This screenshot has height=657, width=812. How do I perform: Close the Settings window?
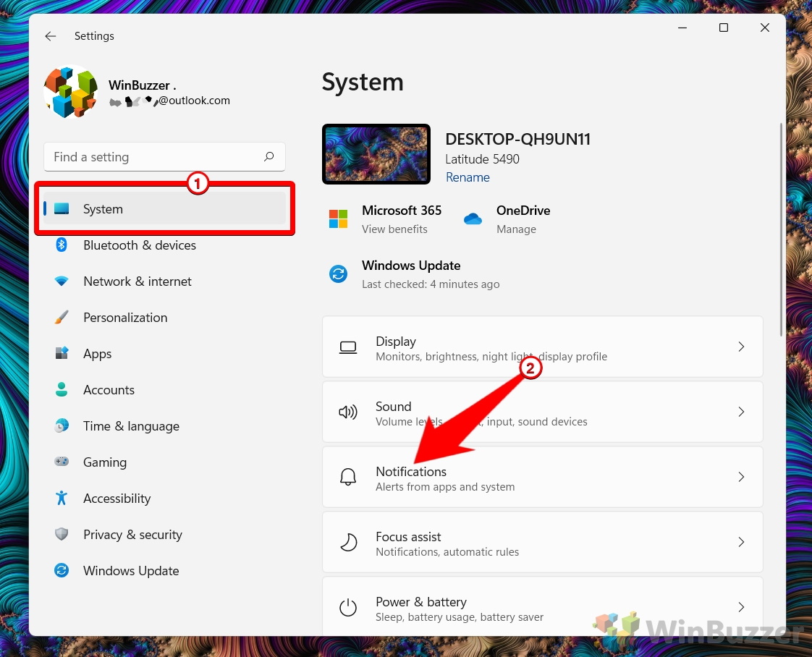click(765, 28)
